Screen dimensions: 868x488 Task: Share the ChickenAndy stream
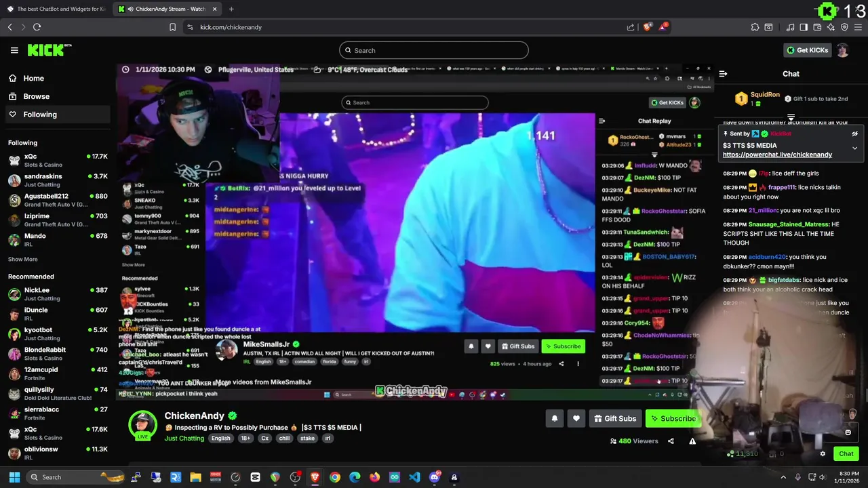pos(671,441)
